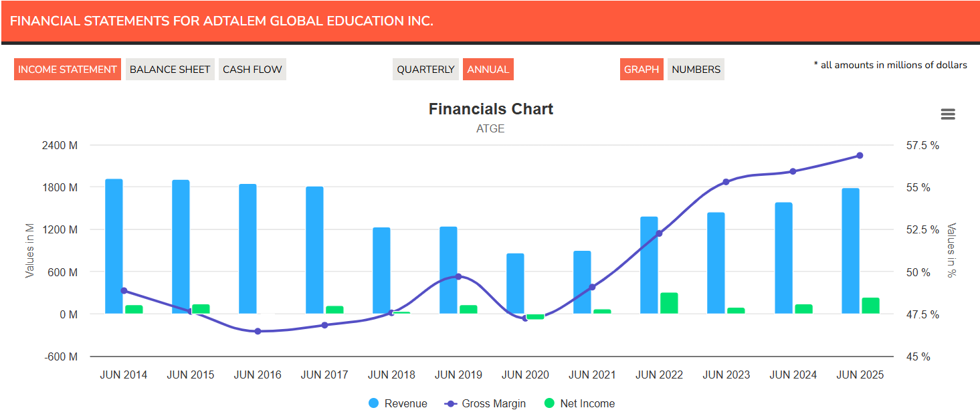Click the JUN 2023 revenue bar
Image resolution: width=980 pixels, height=416 pixels.
point(716,263)
